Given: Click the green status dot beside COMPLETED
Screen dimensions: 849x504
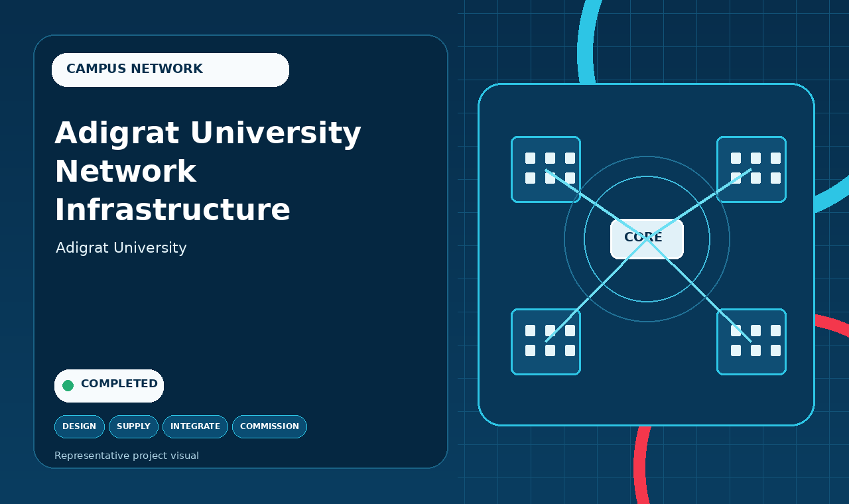Looking at the screenshot, I should coord(68,385).
